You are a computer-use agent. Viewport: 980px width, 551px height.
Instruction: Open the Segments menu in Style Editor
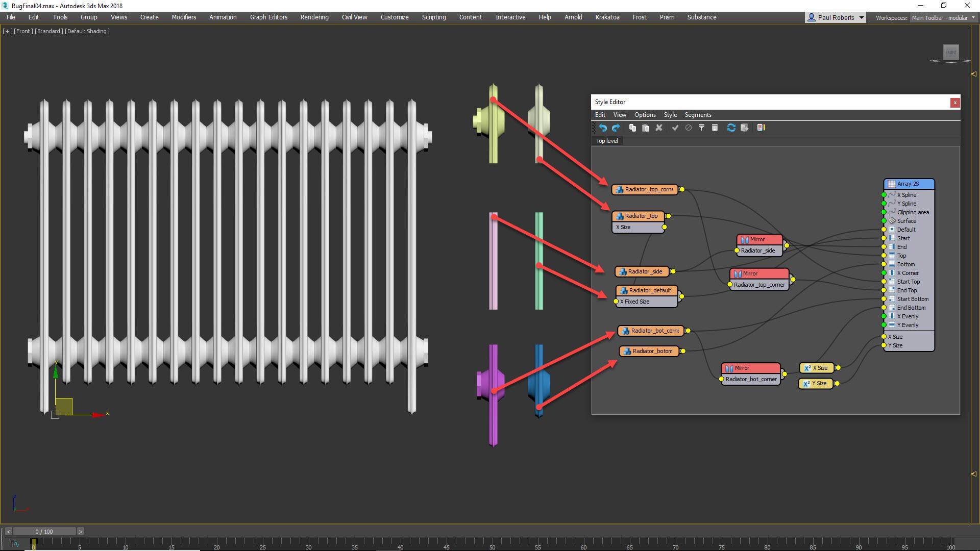coord(698,115)
